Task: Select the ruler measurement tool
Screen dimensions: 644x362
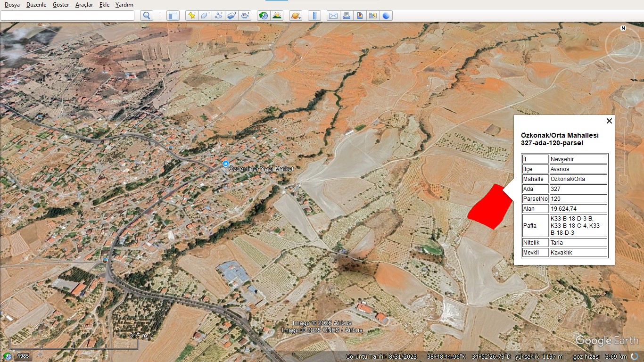Action: click(314, 16)
